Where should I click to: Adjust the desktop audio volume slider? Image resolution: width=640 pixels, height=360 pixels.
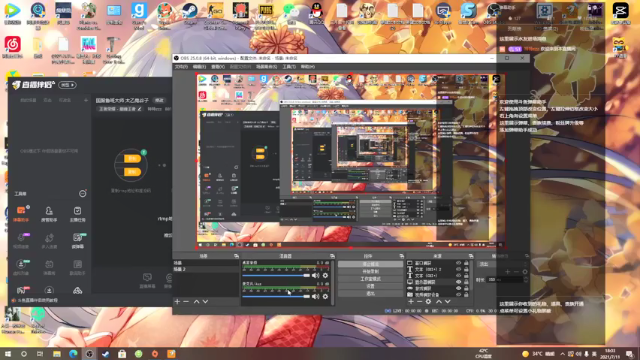(x=276, y=276)
